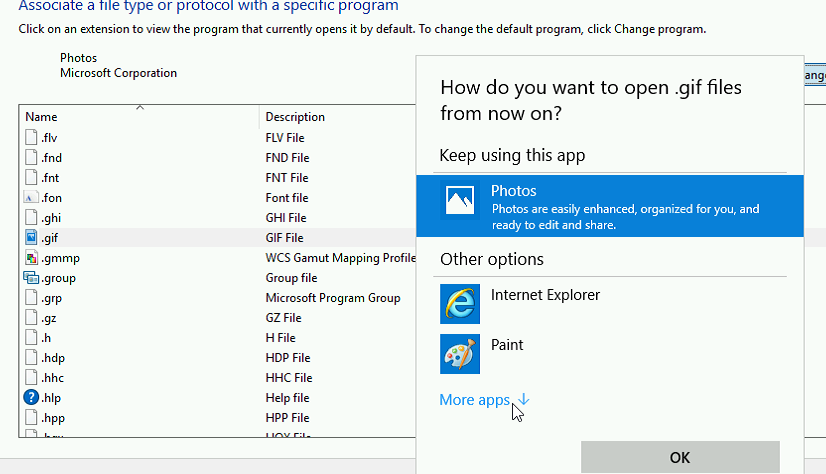Select the .group extension name
Image resolution: width=826 pixels, height=474 pixels.
tap(58, 278)
